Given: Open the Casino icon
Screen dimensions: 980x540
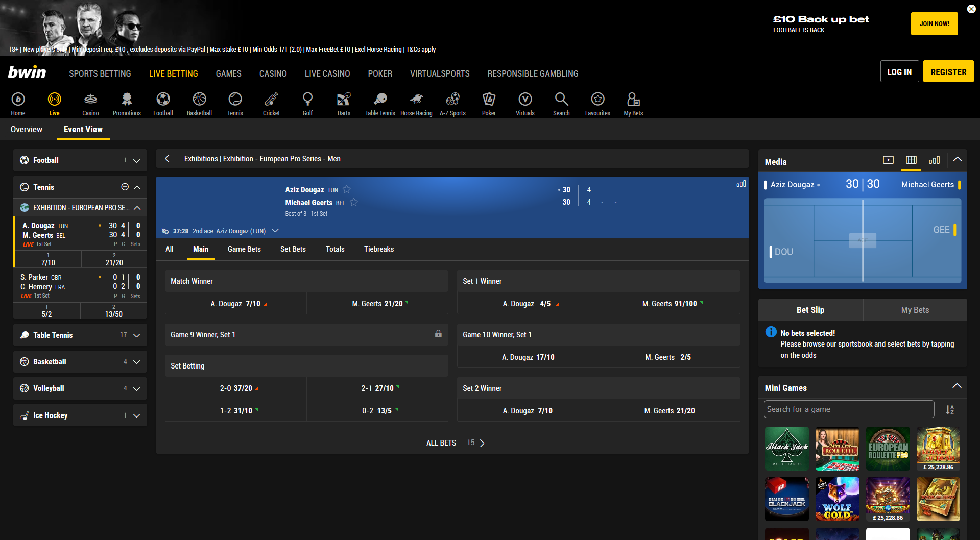Looking at the screenshot, I should (90, 104).
